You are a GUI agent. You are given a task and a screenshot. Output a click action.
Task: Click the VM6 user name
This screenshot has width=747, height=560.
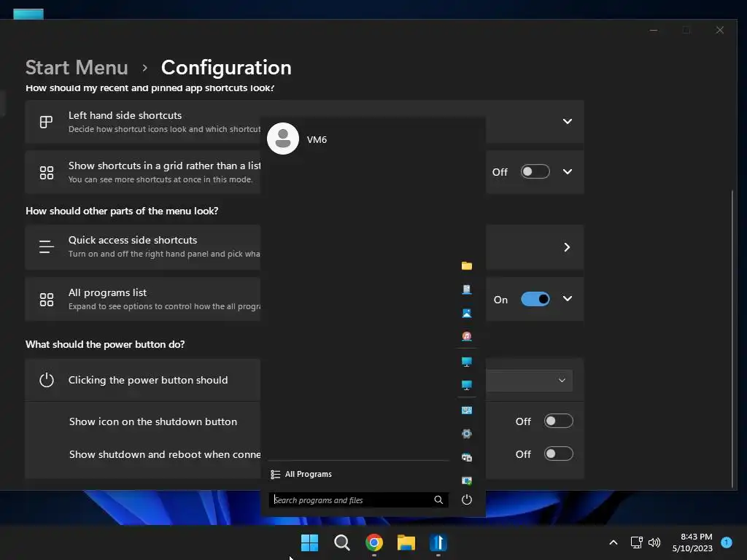pyautogui.click(x=317, y=139)
